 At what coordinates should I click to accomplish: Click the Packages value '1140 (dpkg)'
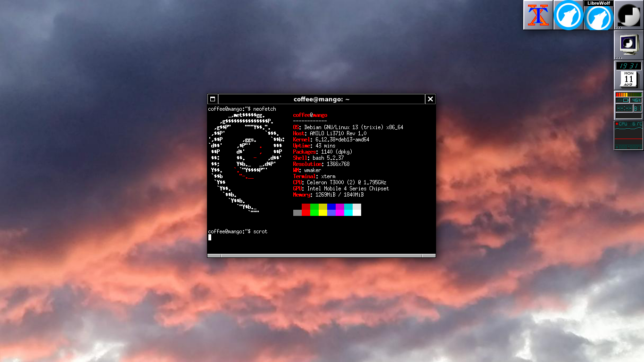pos(337,152)
